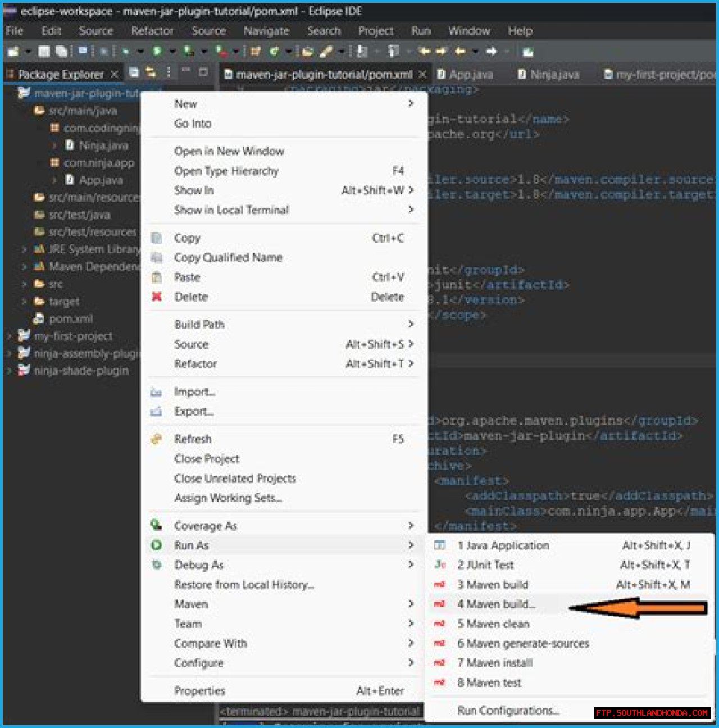
Task: Click the green Run toolbar button
Action: point(157,52)
